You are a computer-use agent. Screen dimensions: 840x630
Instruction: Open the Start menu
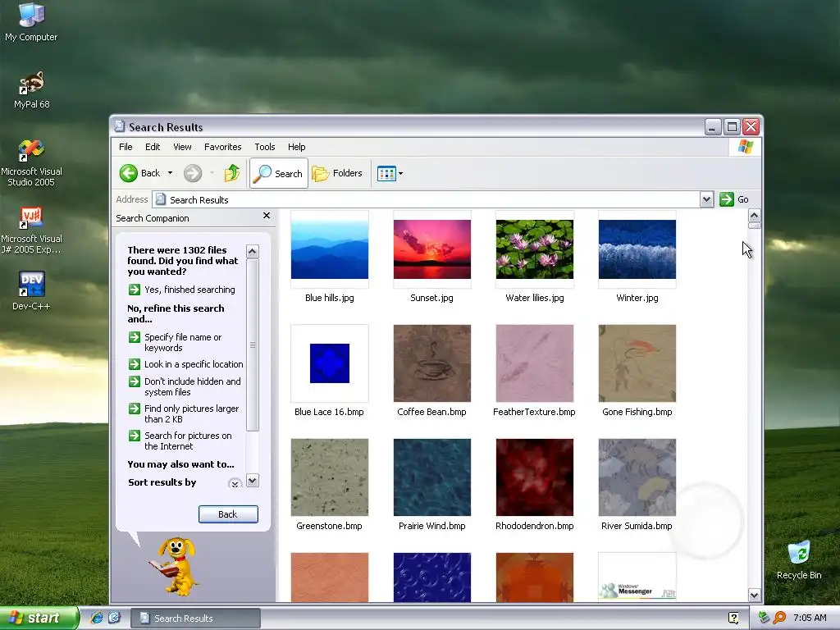39,618
